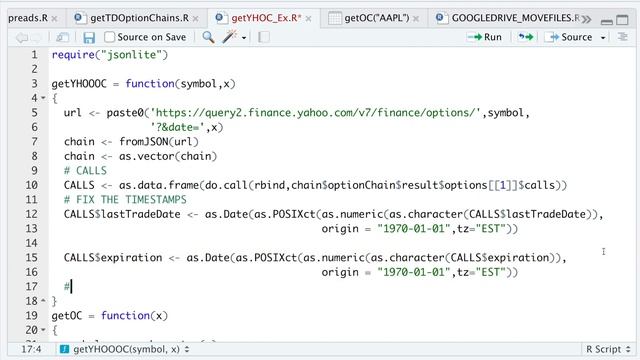The image size is (640, 360).
Task: Select the getYHOC_Ex.R tab
Action: tap(266, 18)
